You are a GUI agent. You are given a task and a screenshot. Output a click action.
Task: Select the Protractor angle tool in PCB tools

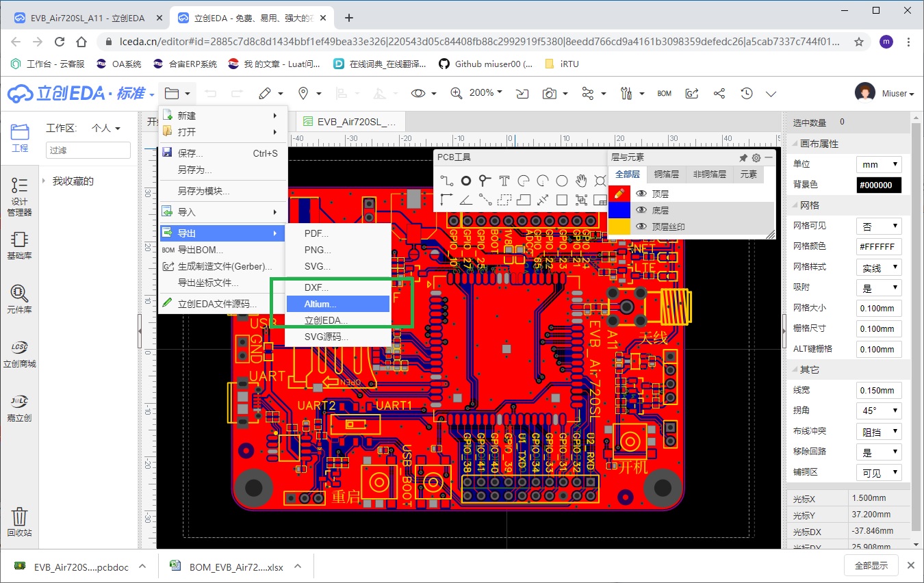(465, 200)
